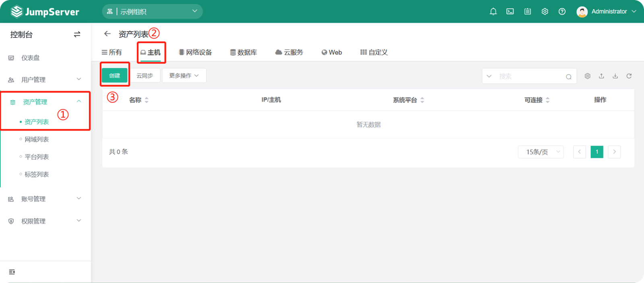
Task: Click the IP/主机 column header
Action: coord(271,100)
